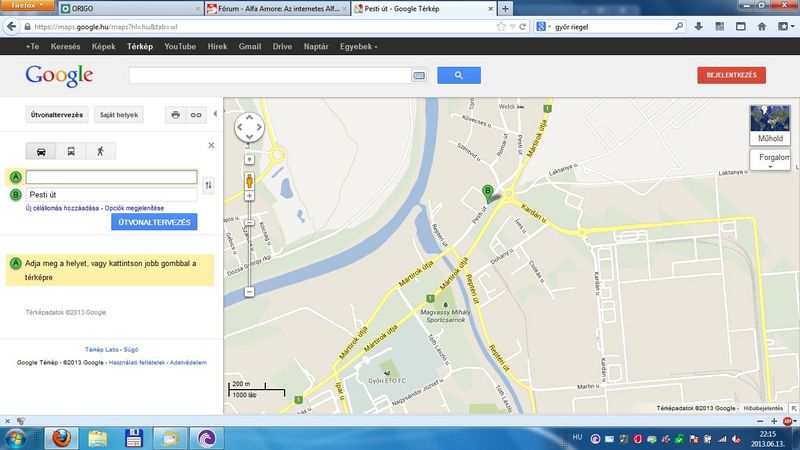
Task: Click the blue search magnifier button
Action: 459,75
